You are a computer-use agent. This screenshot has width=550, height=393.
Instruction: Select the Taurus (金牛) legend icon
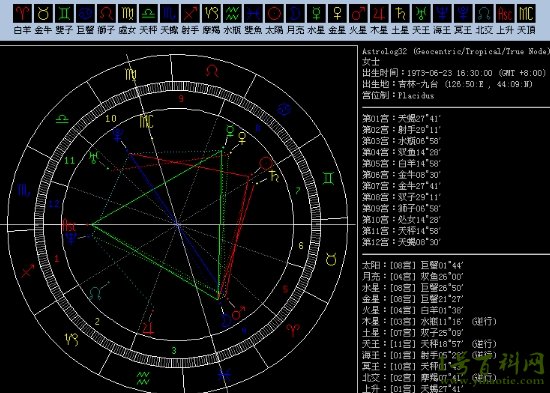pos(43,13)
